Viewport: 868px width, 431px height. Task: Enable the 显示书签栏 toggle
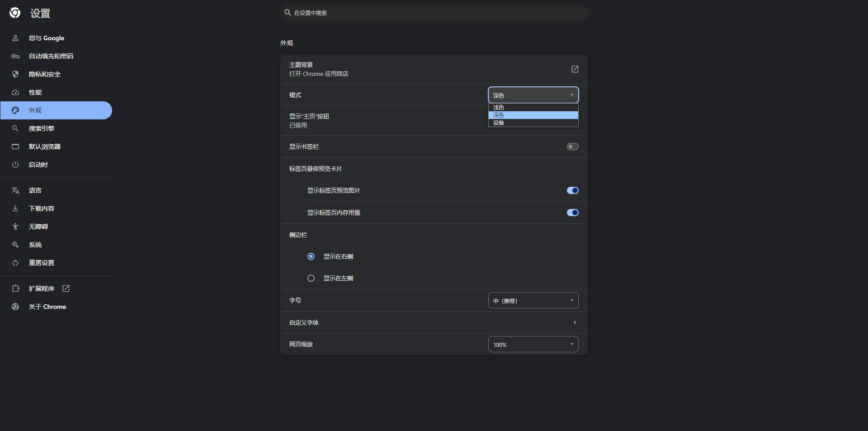[x=572, y=147]
